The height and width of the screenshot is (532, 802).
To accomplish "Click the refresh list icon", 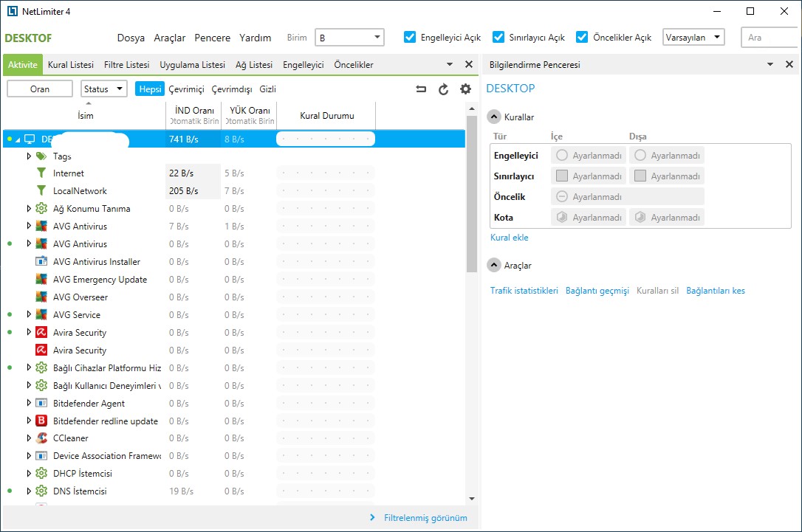I will click(x=443, y=89).
